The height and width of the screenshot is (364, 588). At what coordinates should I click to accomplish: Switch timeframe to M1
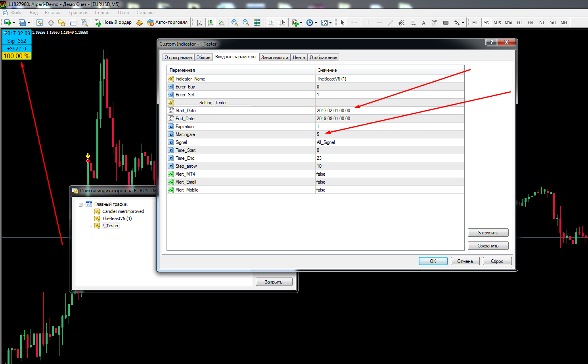coord(475,23)
